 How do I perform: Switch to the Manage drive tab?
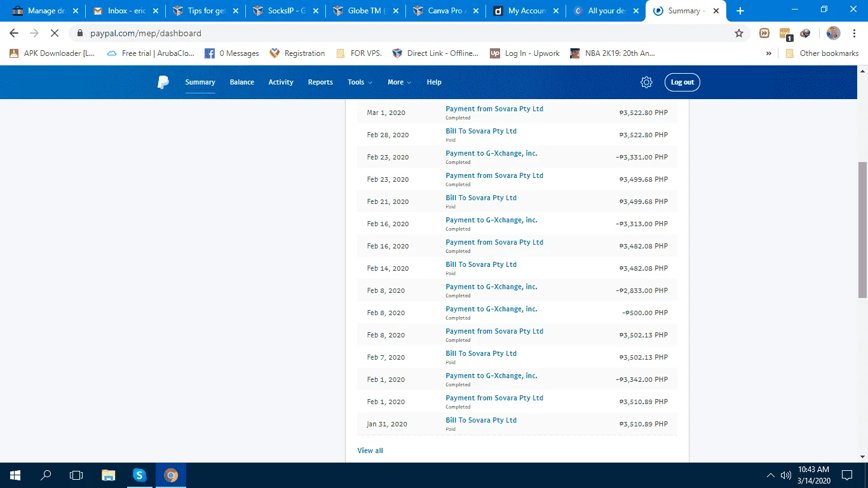(x=44, y=11)
